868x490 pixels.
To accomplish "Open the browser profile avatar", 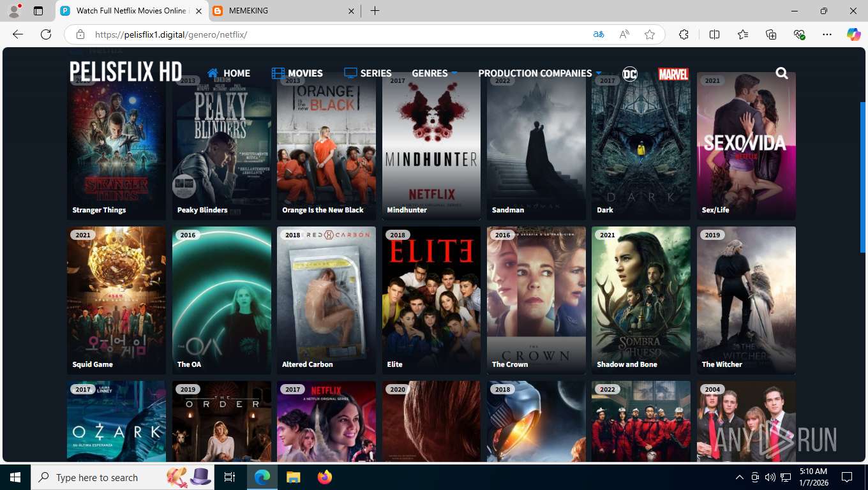I will 14,11.
